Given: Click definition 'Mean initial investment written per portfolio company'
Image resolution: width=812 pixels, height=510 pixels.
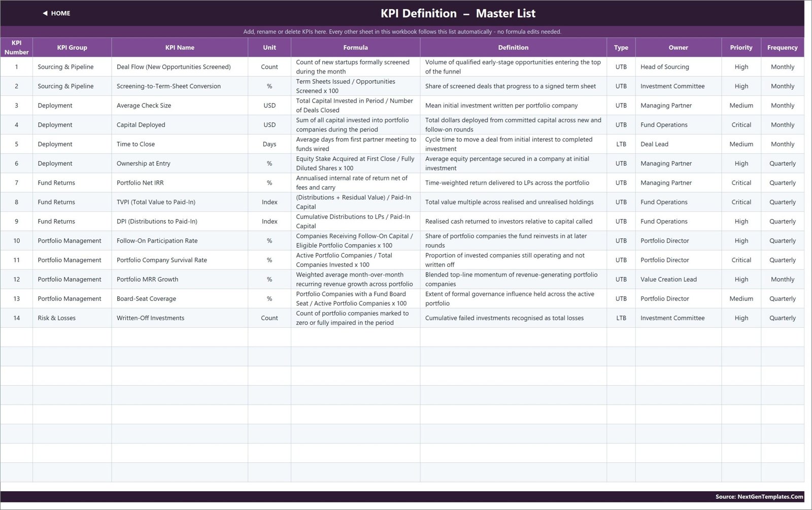Looking at the screenshot, I should pyautogui.click(x=513, y=106).
